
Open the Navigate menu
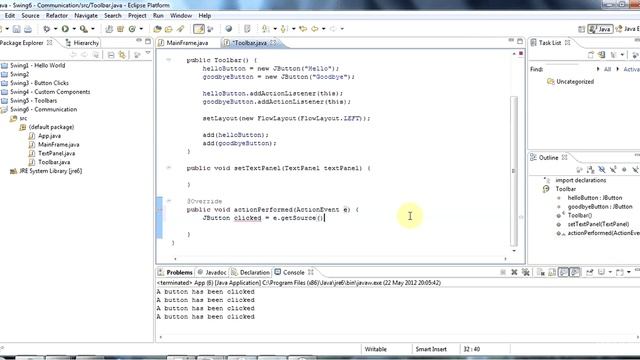86,16
